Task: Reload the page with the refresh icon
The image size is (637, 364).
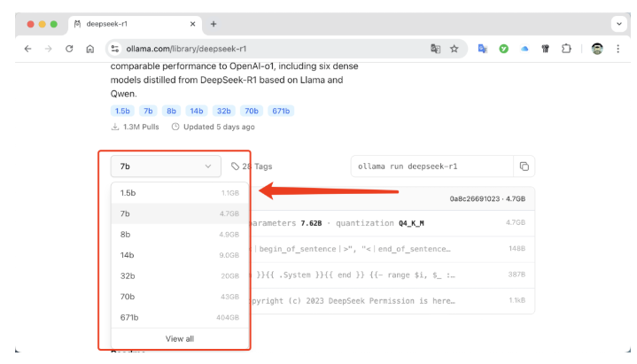Action: [69, 49]
